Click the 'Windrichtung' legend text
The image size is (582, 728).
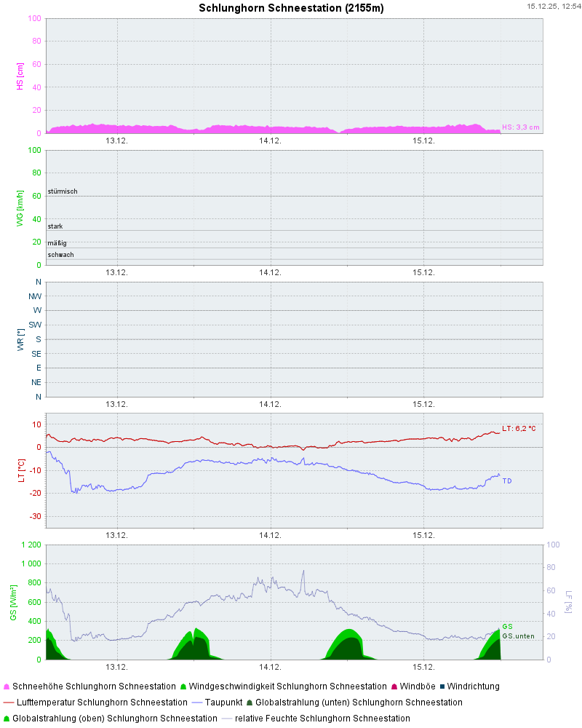click(473, 687)
